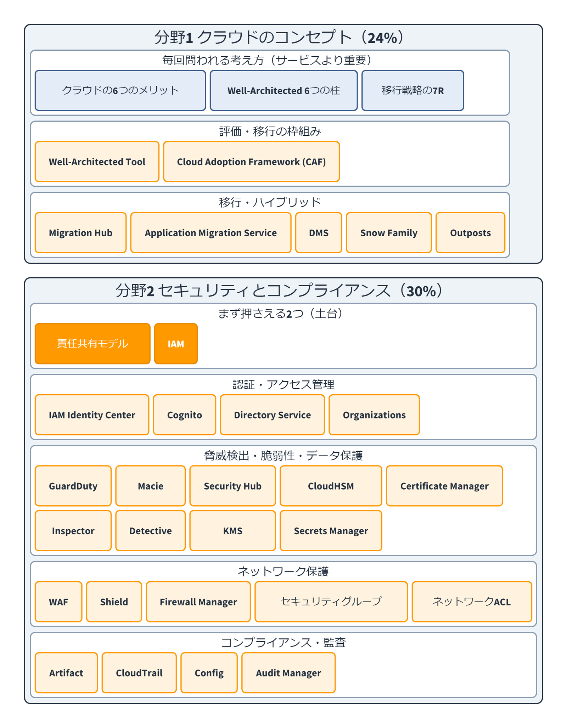Select the Well-Architected 6つの柱 box
This screenshot has width=567, height=728.
coord(283,90)
